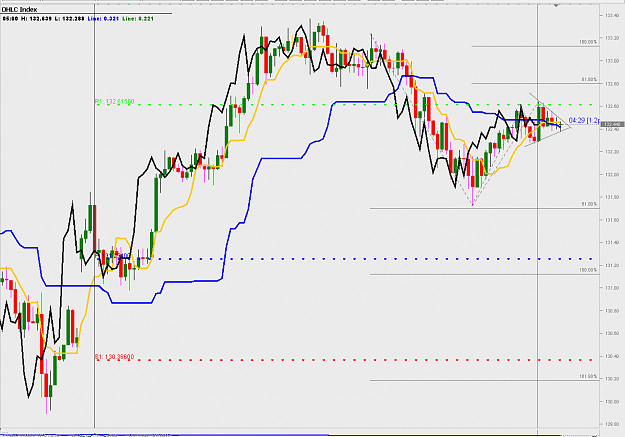Click the blue horizontal scrollbar at the chart bottom

coord(281,435)
